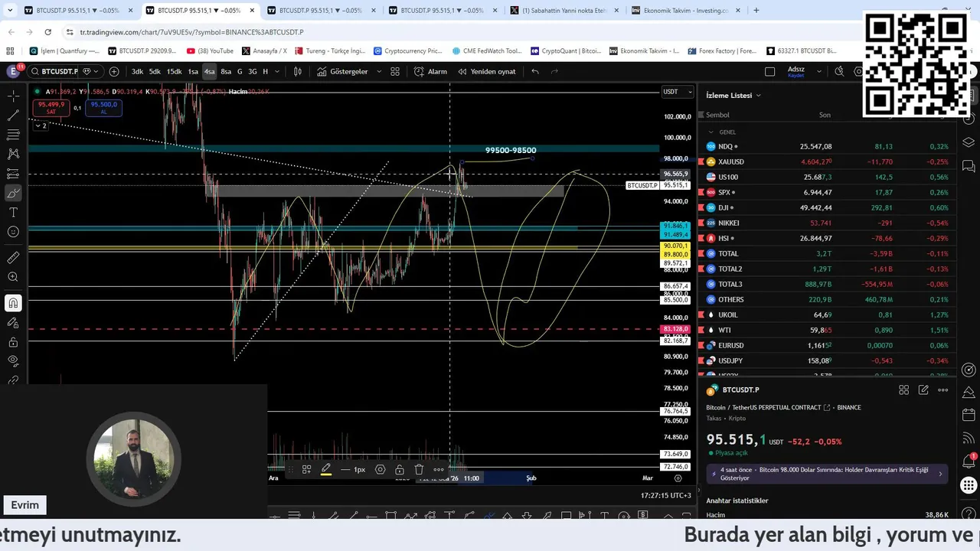Select the 3G timeframe
This screenshot has height=551, width=980.
click(x=252, y=71)
